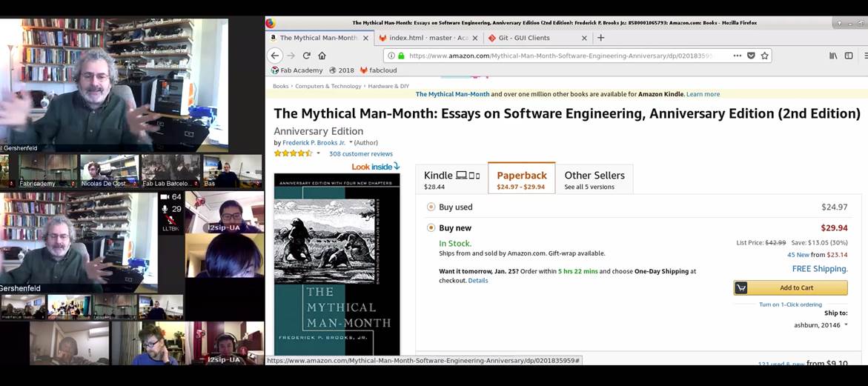868x386 pixels.
Task: Click the muted LLTBK icon in video call
Action: click(170, 220)
